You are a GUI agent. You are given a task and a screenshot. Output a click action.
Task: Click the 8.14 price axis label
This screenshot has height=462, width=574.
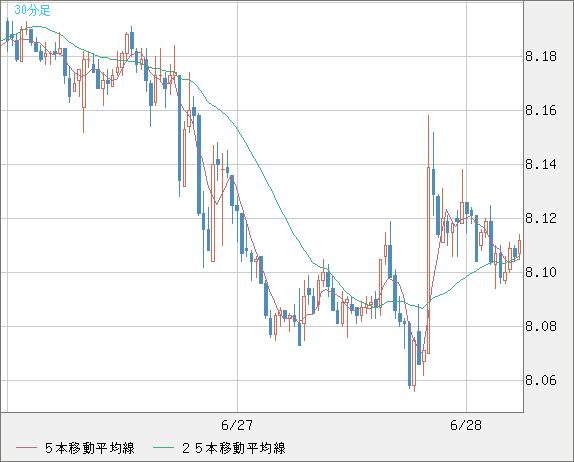click(541, 165)
